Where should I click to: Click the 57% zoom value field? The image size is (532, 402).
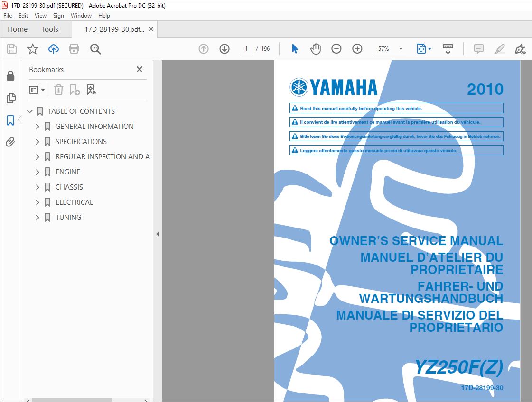[384, 49]
